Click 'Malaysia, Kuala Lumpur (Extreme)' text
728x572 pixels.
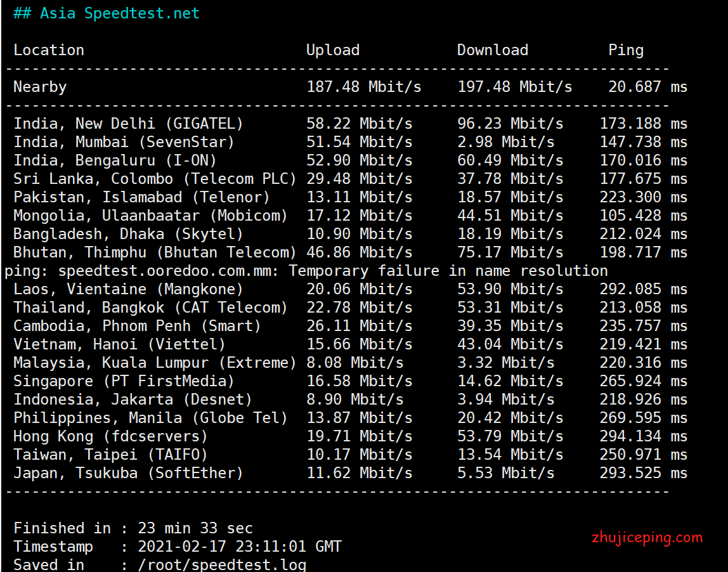point(155,363)
